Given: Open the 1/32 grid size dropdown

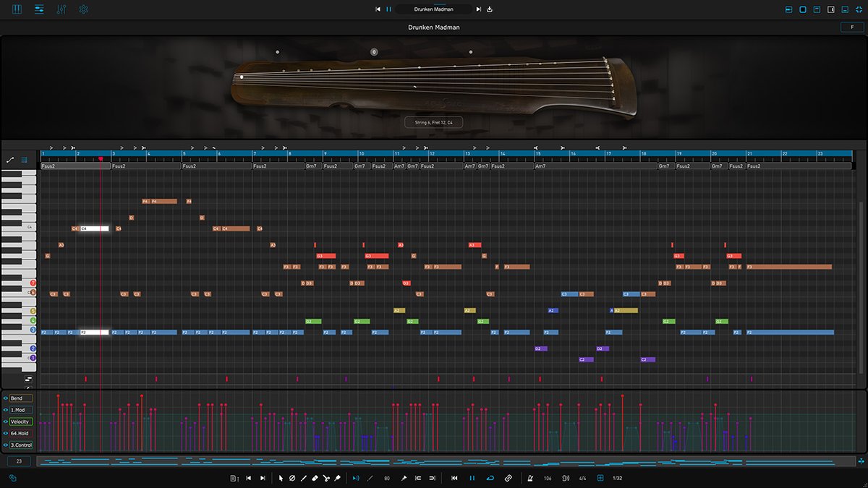Looking at the screenshot, I should (617, 478).
